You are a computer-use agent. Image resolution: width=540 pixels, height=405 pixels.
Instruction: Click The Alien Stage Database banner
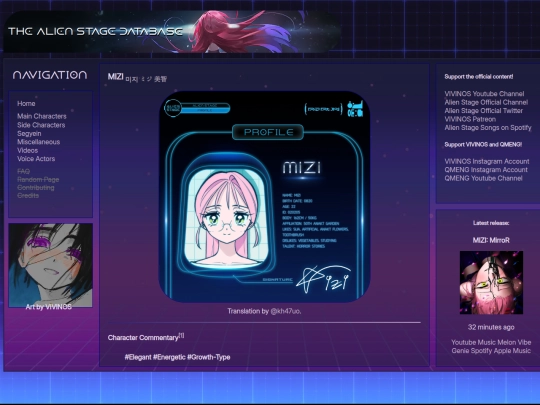(172, 31)
